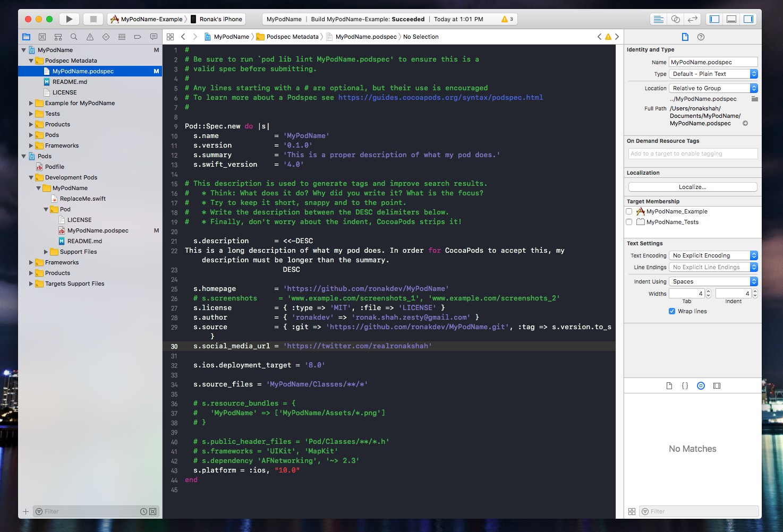The width and height of the screenshot is (783, 532).
Task: Switch to the Assistant editor
Action: (x=676, y=19)
